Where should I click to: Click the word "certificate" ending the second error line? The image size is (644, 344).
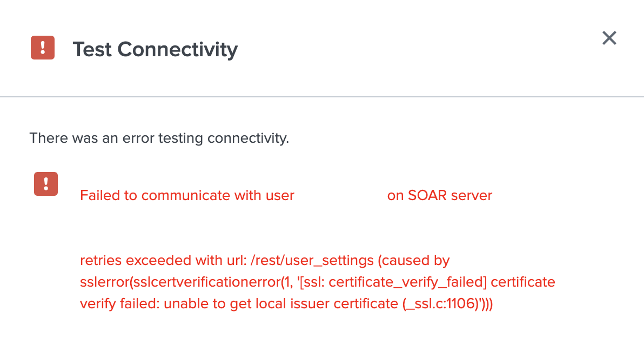pos(523,282)
